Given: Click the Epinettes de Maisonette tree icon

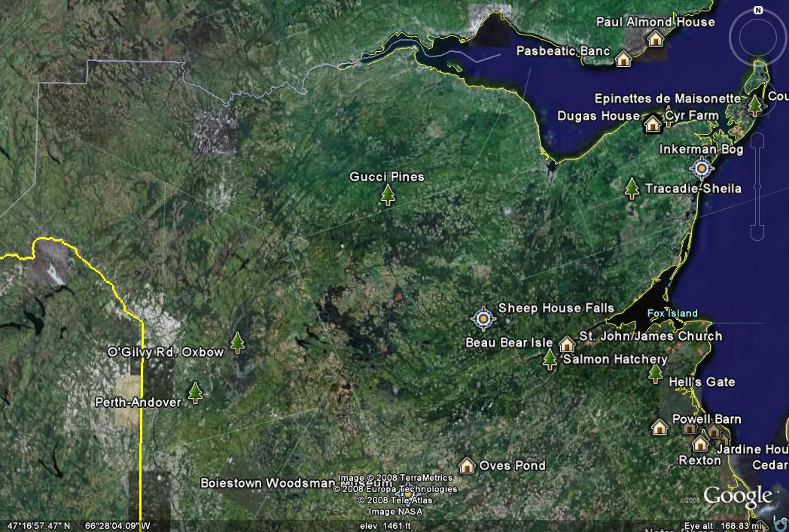Looking at the screenshot, I should coord(755,105).
